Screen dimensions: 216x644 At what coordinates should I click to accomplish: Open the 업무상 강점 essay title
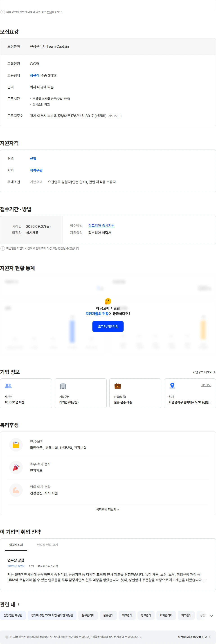16,560
